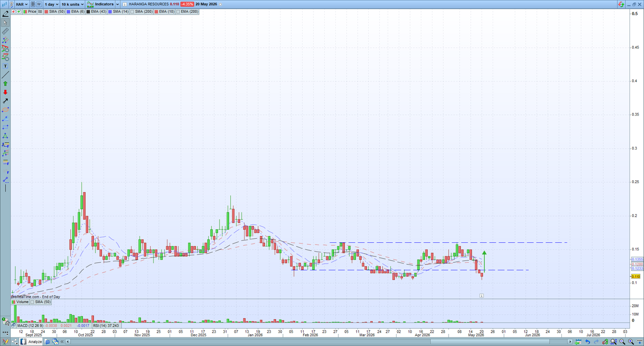
Task: Click the -4.35% change badge
Action: point(187,4)
